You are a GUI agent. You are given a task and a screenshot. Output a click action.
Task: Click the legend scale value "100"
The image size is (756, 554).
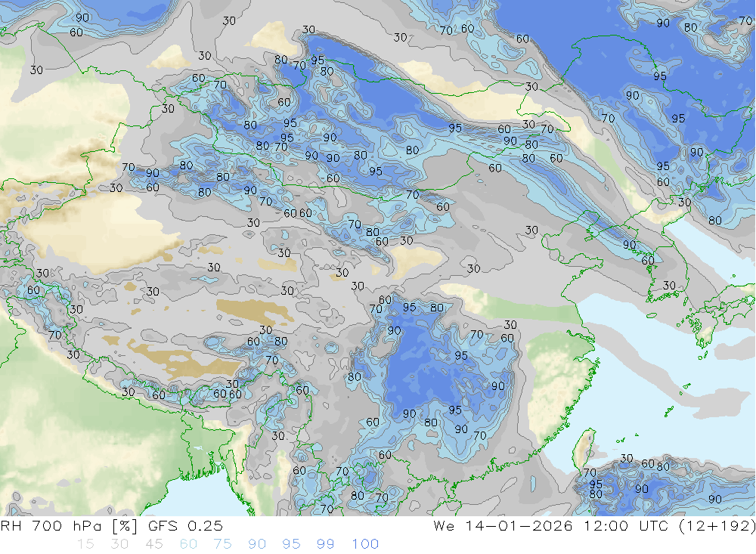pyautogui.click(x=365, y=544)
